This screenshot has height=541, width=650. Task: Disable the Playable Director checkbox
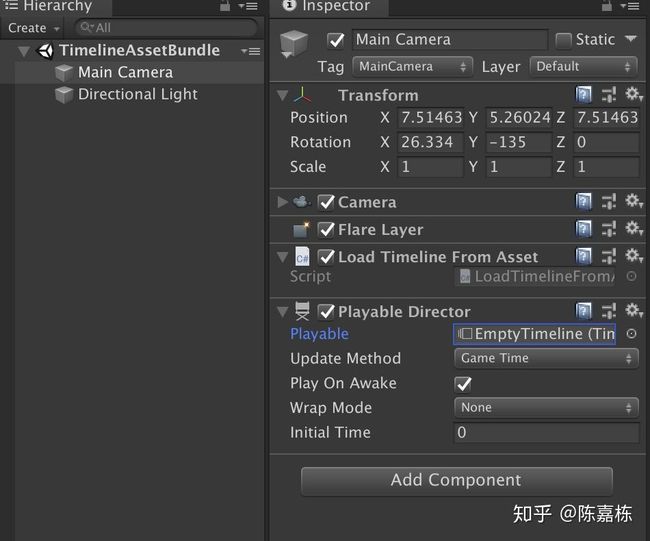(x=326, y=311)
